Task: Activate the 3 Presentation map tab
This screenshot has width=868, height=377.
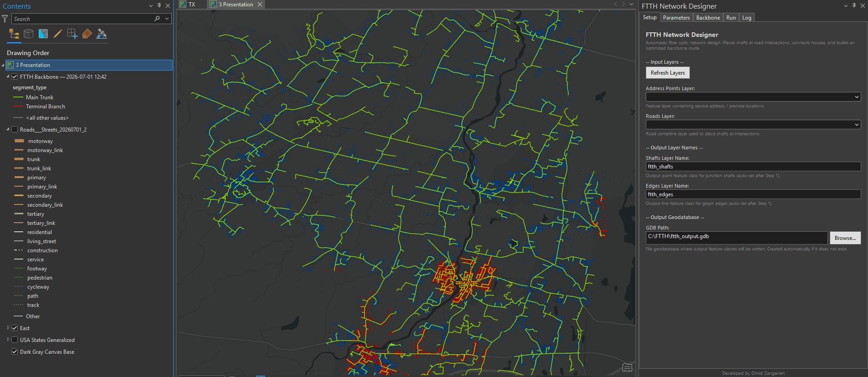Action: point(236,4)
